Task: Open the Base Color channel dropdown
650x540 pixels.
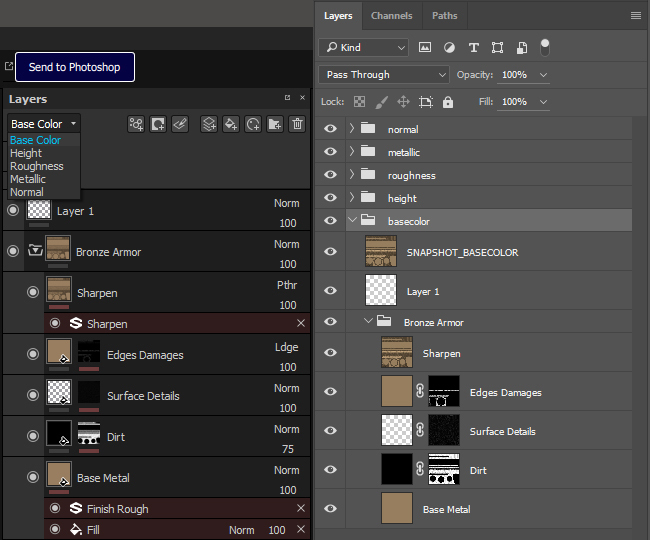Action: pyautogui.click(x=44, y=124)
